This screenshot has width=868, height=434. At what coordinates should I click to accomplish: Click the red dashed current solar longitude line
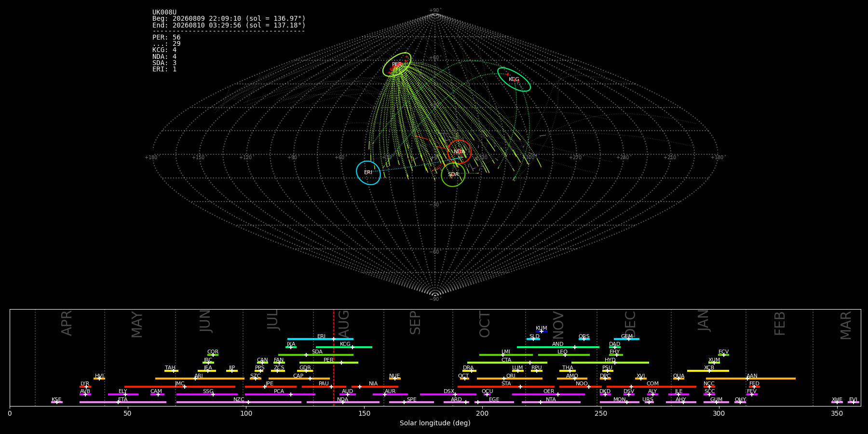click(x=333, y=357)
